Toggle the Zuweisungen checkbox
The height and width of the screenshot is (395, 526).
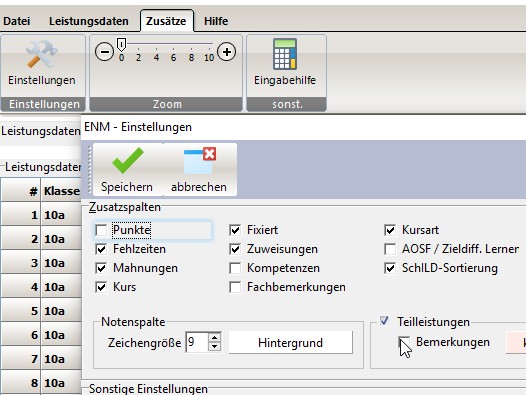[x=235, y=249]
